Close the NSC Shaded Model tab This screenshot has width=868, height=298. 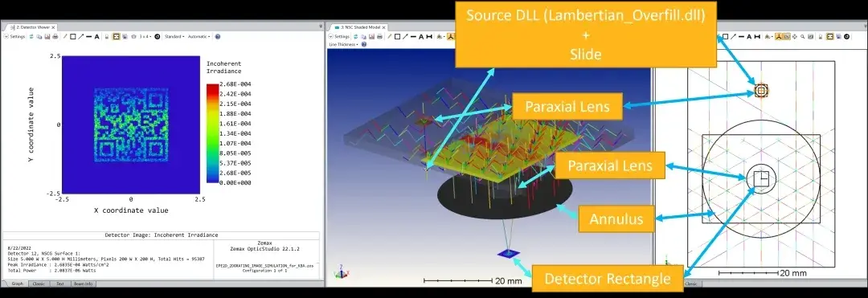pos(383,27)
